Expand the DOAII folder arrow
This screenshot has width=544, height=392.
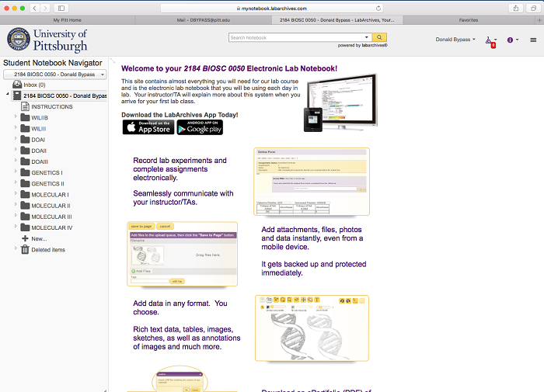tap(15, 151)
